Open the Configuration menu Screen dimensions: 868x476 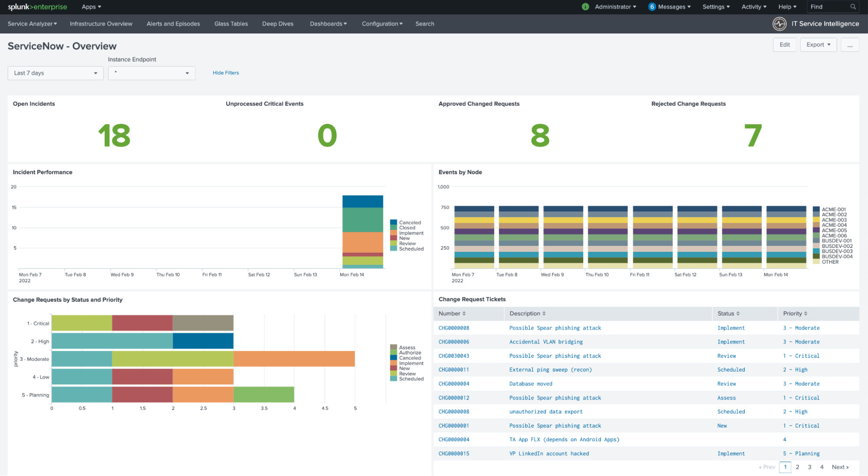pyautogui.click(x=382, y=24)
